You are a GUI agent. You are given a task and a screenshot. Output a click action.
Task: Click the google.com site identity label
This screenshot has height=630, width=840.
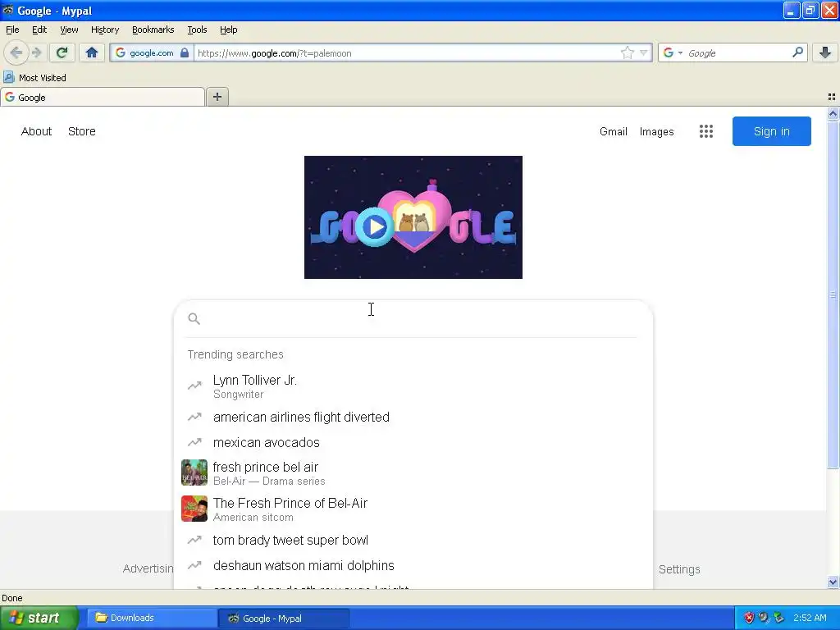[151, 53]
